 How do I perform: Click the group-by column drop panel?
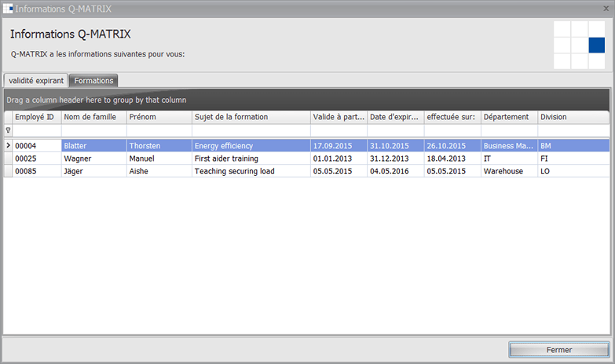306,100
